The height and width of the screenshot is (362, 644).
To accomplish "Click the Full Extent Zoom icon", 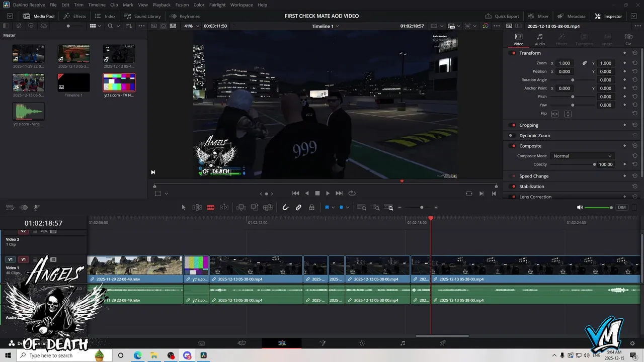I will [x=361, y=207].
